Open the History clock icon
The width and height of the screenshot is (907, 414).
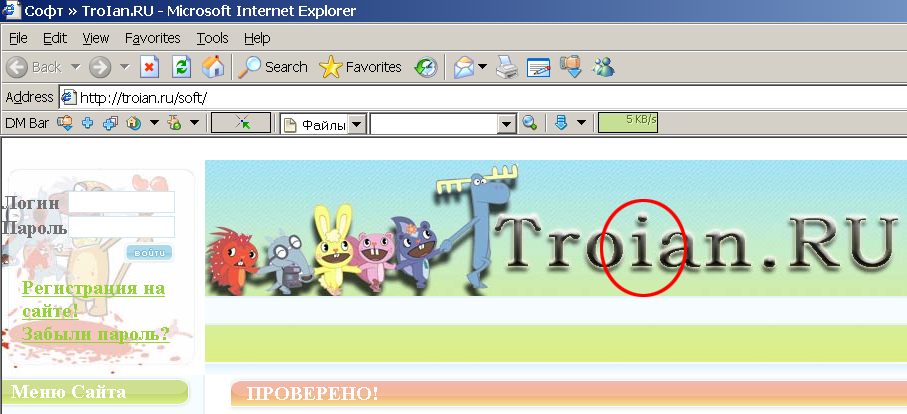426,67
